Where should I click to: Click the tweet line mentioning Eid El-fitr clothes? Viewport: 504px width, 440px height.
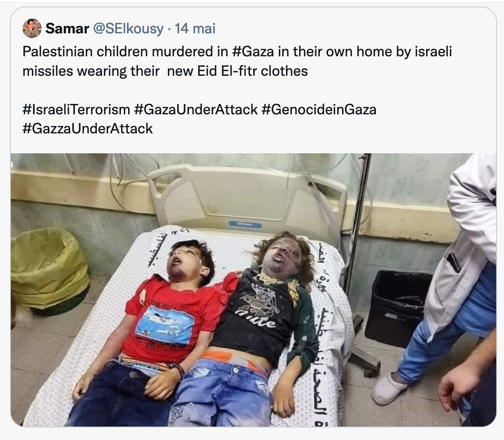pos(165,71)
